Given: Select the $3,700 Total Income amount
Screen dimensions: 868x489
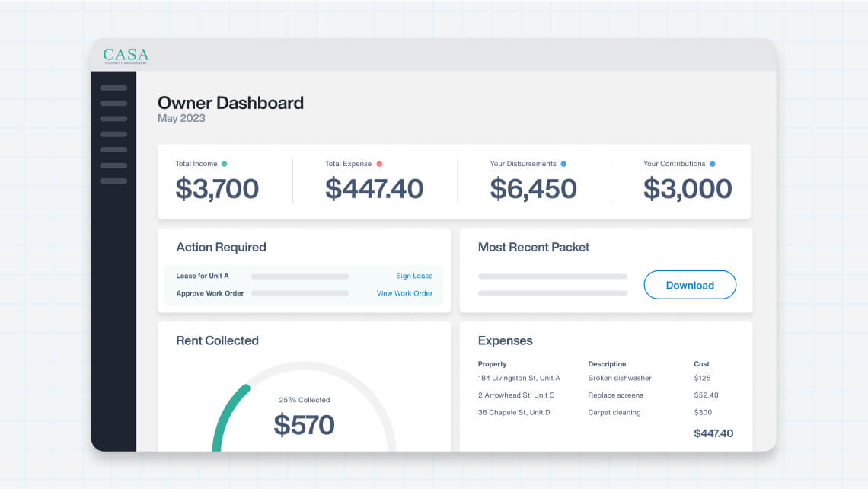Looking at the screenshot, I should [217, 189].
